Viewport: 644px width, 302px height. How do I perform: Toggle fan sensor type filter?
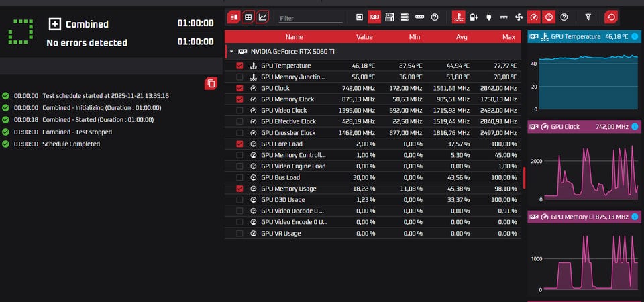[519, 17]
